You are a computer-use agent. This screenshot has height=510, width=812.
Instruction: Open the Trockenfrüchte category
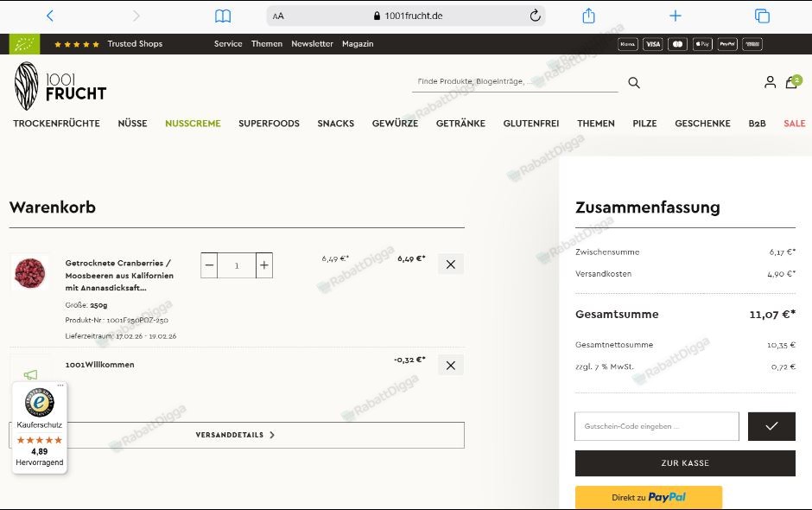coord(56,124)
